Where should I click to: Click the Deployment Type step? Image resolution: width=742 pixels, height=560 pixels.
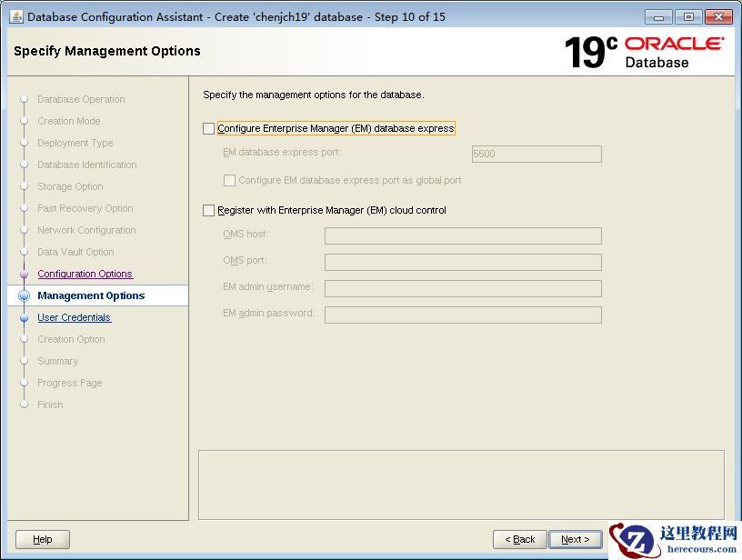click(x=75, y=143)
